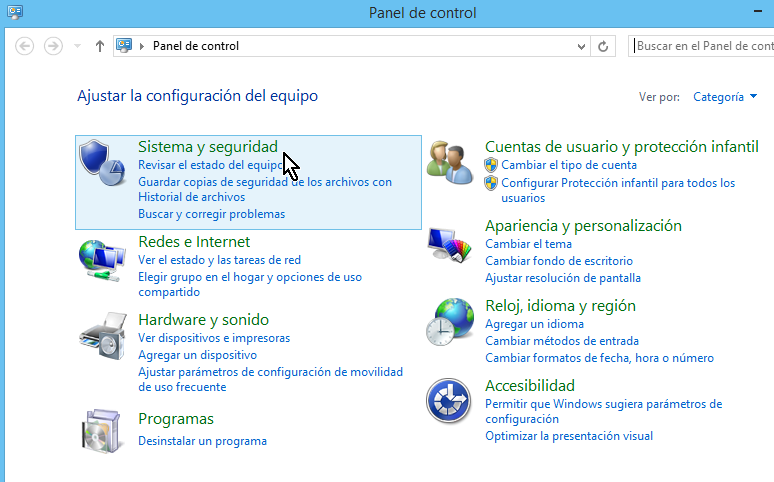This screenshot has height=482, width=774.
Task: Click Cambiar el tema
Action: [x=528, y=244]
